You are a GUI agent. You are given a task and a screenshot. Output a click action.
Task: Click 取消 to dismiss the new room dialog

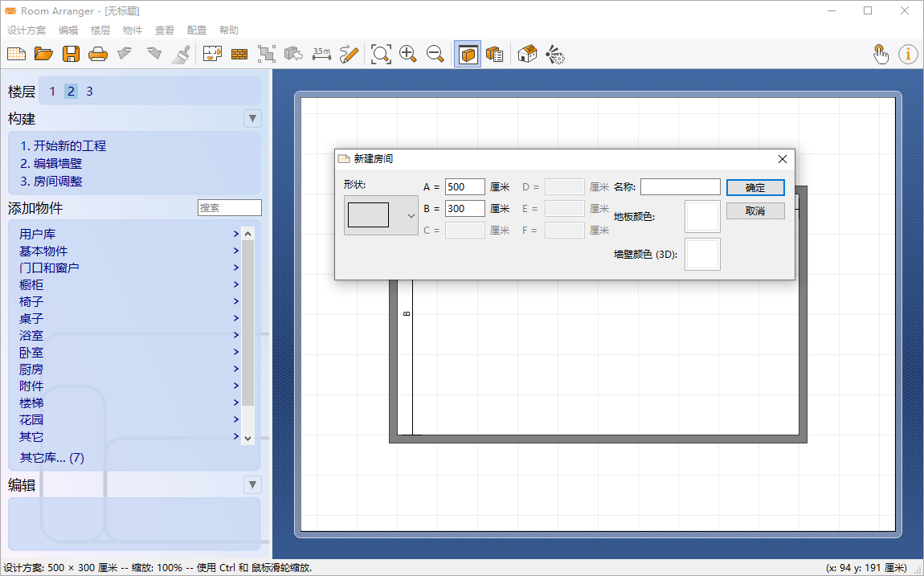[755, 210]
